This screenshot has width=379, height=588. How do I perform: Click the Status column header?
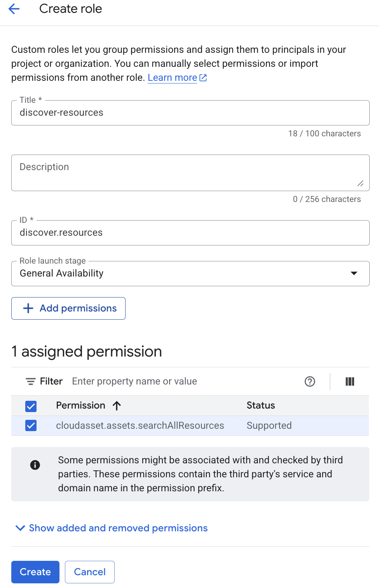[261, 405]
